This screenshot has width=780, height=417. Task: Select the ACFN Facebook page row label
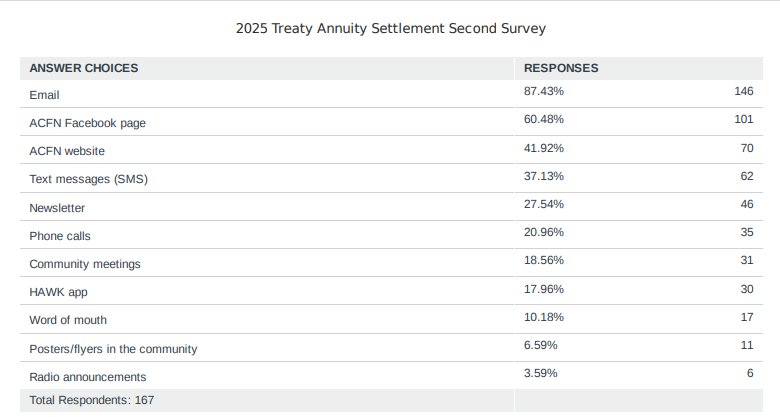(88, 123)
